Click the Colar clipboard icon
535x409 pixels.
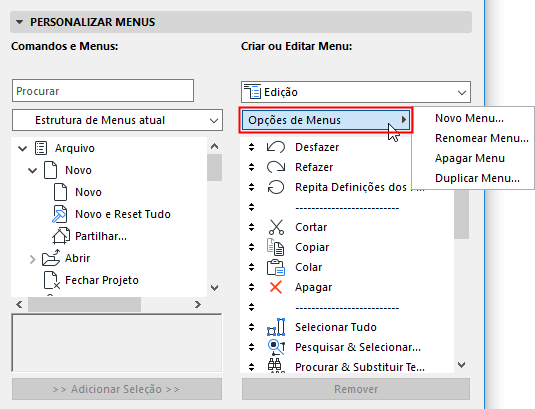pyautogui.click(x=275, y=267)
